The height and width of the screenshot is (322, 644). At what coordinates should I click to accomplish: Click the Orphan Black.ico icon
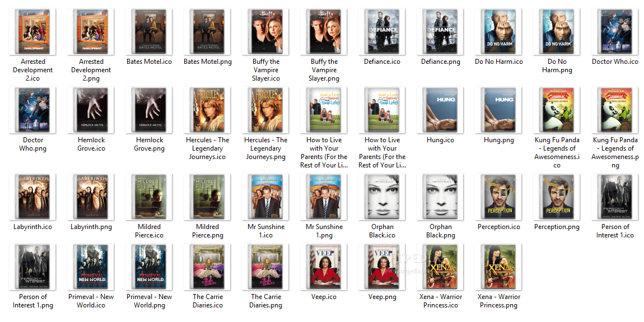[x=382, y=197]
